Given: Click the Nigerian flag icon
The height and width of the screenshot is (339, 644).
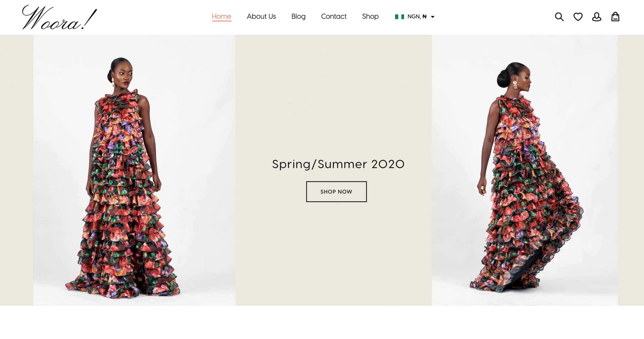Looking at the screenshot, I should (x=399, y=17).
